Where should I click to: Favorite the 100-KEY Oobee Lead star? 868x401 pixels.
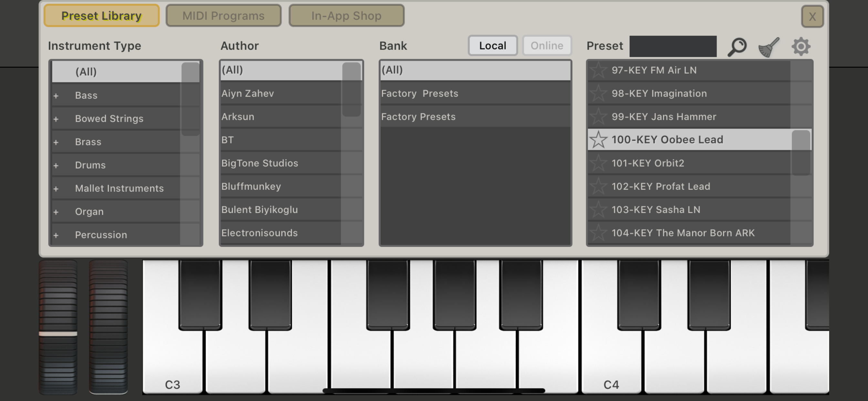(598, 139)
